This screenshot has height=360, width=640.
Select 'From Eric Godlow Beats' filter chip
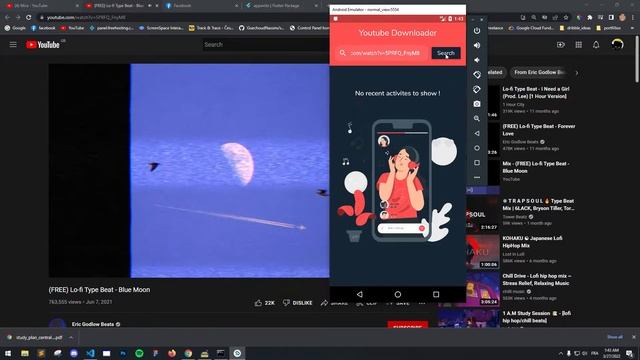coord(539,72)
